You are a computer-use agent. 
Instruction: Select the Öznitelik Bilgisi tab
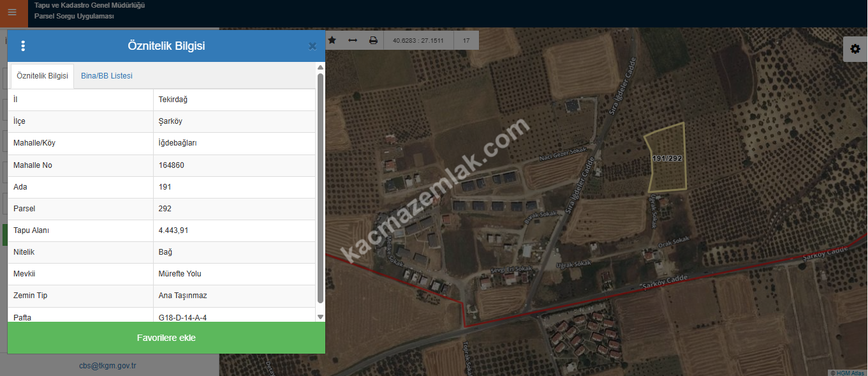[42, 76]
